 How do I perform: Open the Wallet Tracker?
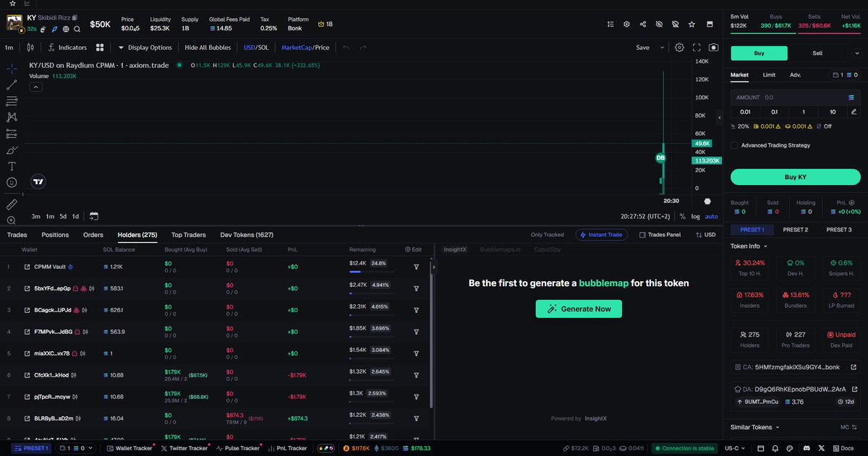click(129, 448)
